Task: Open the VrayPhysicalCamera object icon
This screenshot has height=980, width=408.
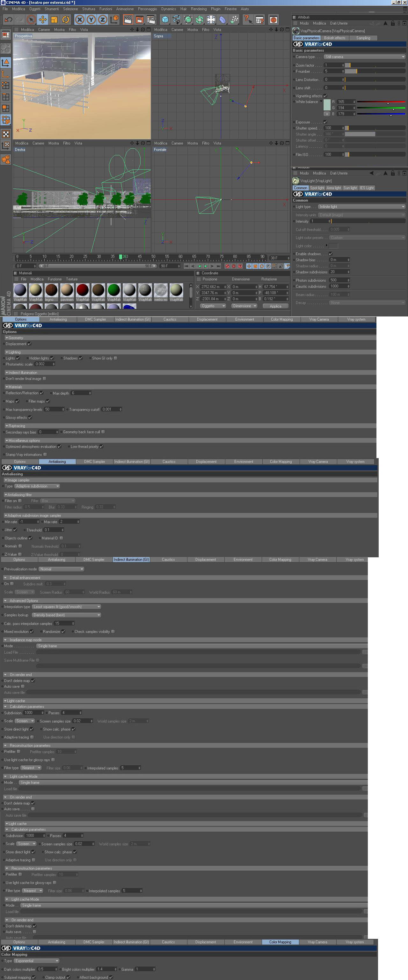Action: (296, 31)
